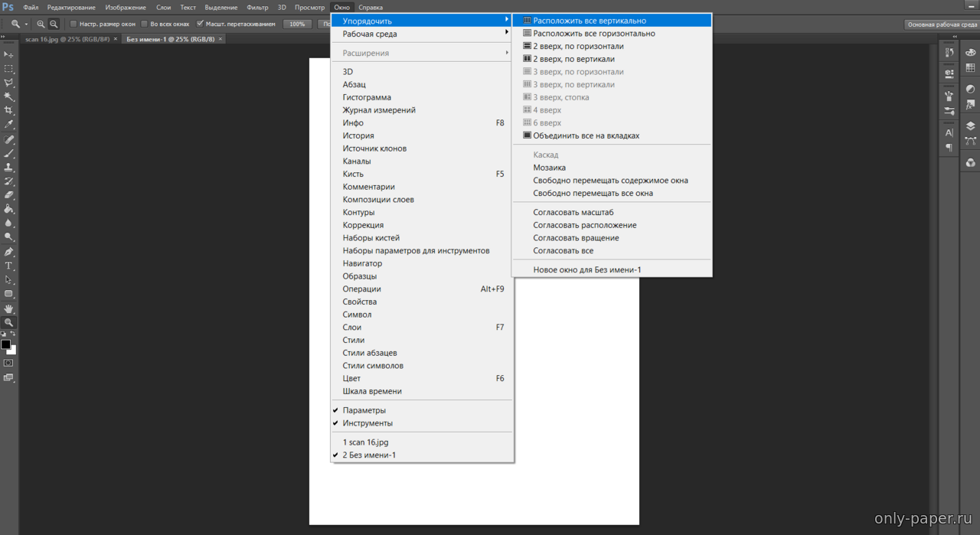Click the zoom-in magnifier button
The height and width of the screenshot is (535, 980).
[41, 24]
